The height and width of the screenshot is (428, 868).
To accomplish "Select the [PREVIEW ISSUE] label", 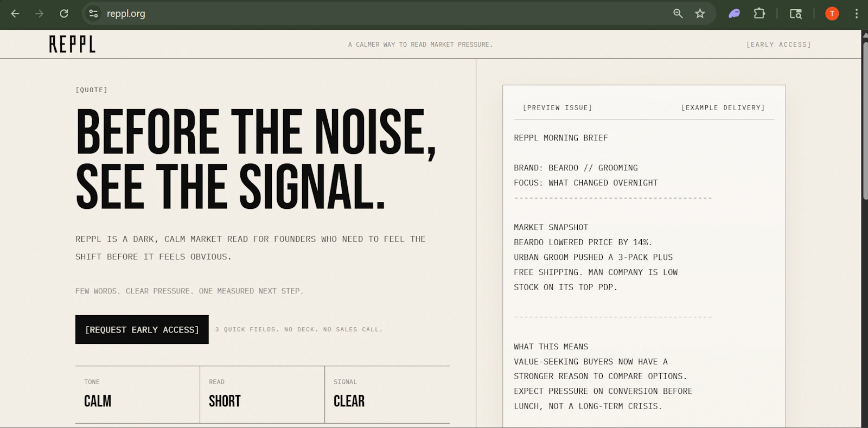I will [557, 107].
